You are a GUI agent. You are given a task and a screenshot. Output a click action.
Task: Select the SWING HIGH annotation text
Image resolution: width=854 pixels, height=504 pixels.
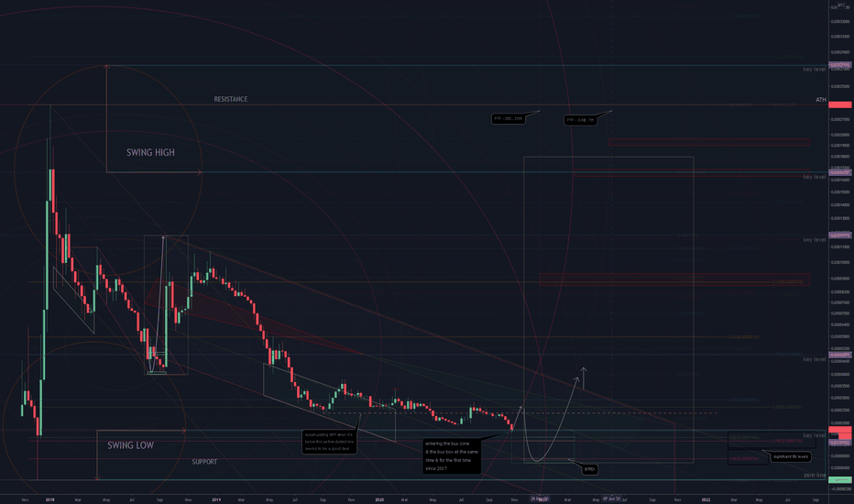[x=151, y=152]
